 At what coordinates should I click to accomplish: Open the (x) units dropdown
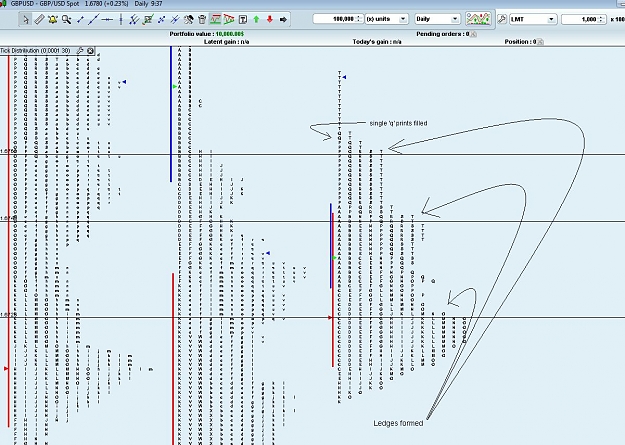tap(387, 19)
